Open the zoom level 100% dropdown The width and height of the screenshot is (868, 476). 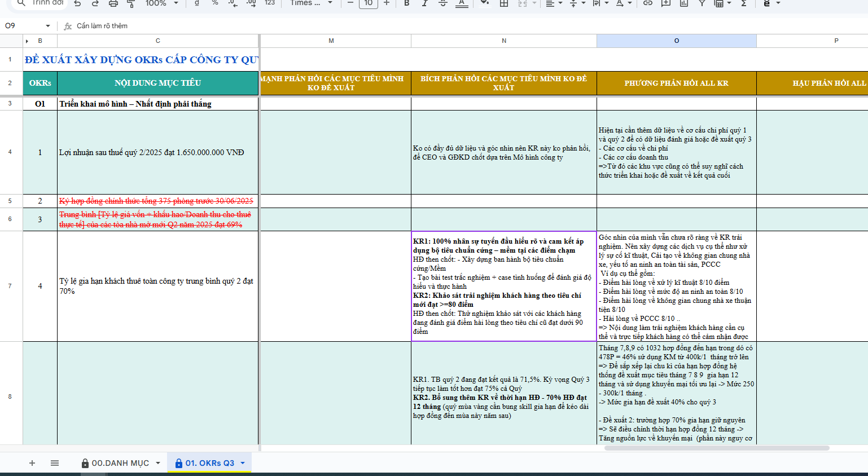point(161,3)
